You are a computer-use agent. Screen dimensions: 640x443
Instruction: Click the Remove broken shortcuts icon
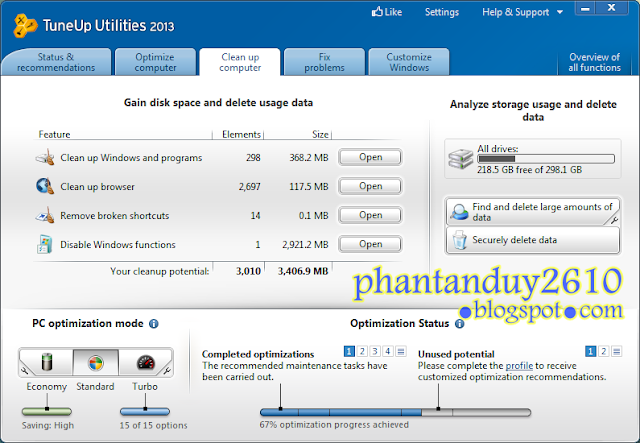(x=45, y=215)
